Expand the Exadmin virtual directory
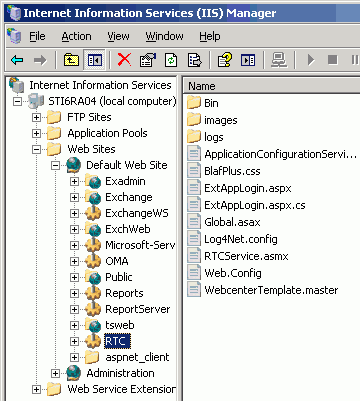The height and width of the screenshot is (401, 360). [x=74, y=181]
